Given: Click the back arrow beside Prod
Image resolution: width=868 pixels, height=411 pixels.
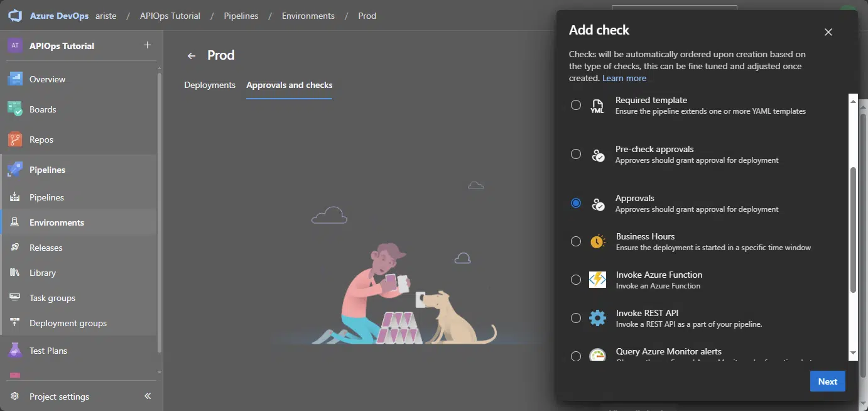Looking at the screenshot, I should point(192,56).
